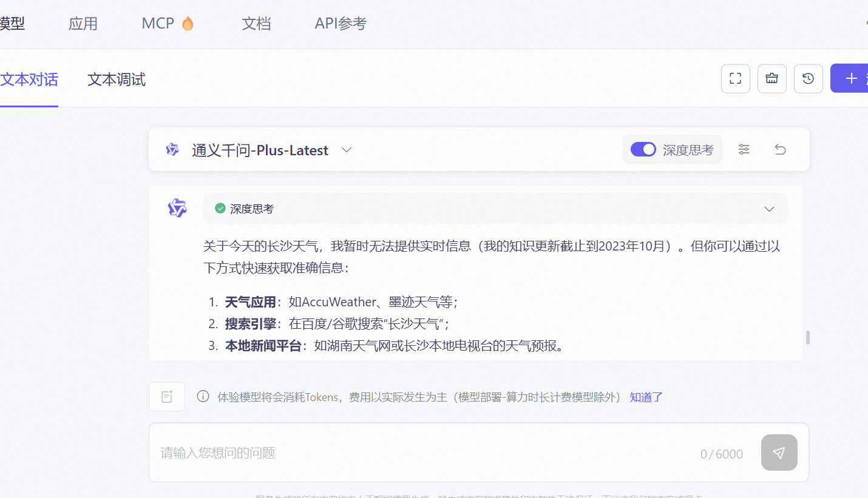
Task: Open conversation history clock icon
Action: (808, 79)
